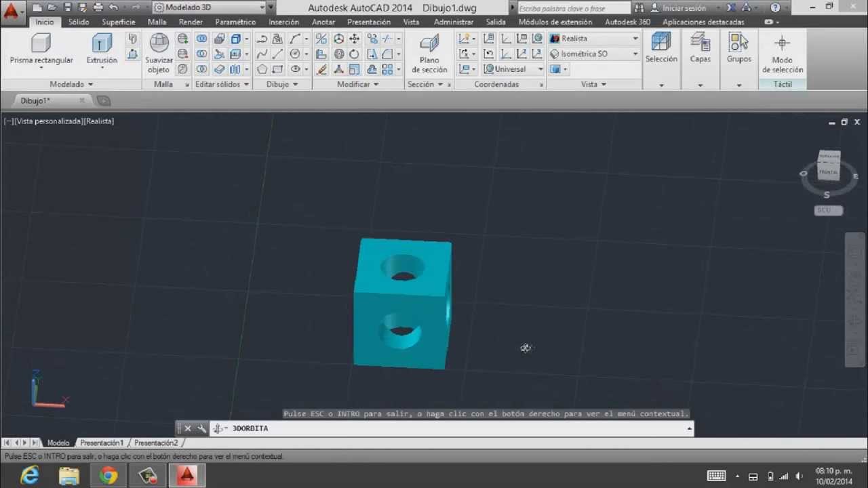Click the solid Union icon in Editar sólidos
The image size is (868, 488).
point(202,39)
